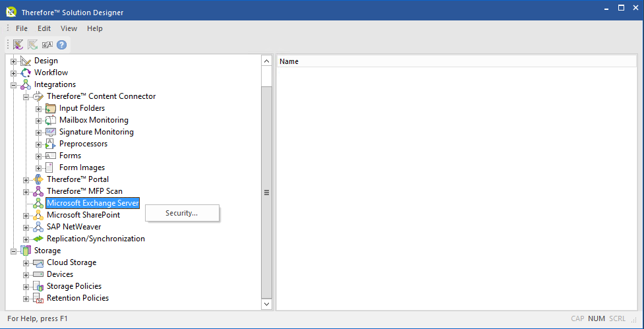
Task: Select the Workflow node icon
Action: 26,73
